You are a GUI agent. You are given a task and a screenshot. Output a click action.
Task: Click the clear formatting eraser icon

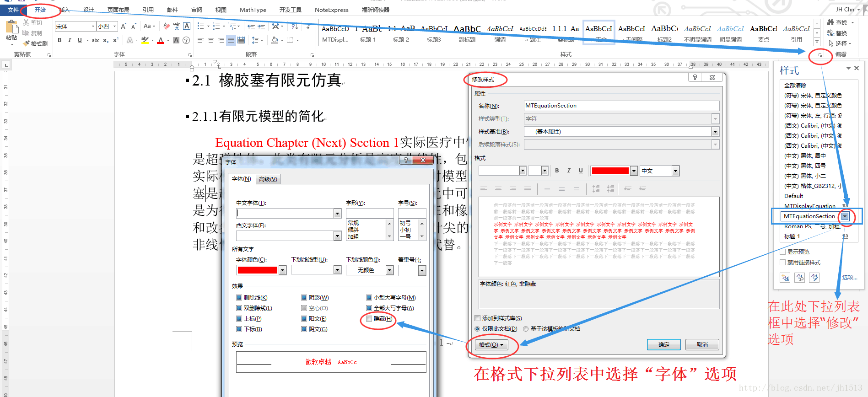167,26
